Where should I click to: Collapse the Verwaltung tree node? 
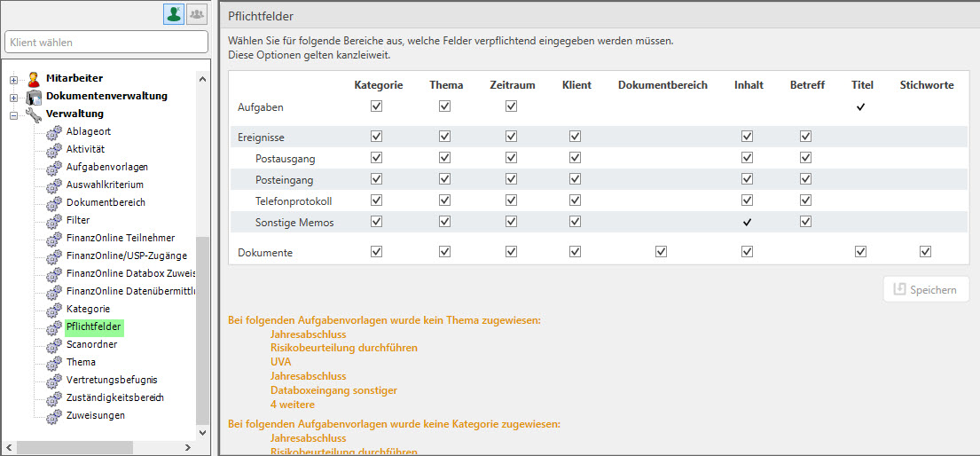click(13, 115)
